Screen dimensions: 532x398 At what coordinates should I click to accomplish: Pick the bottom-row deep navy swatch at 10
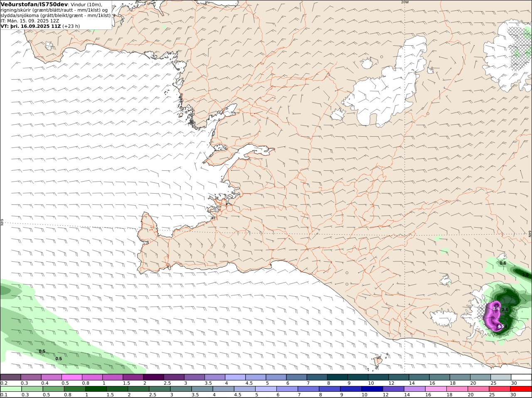tap(372, 389)
